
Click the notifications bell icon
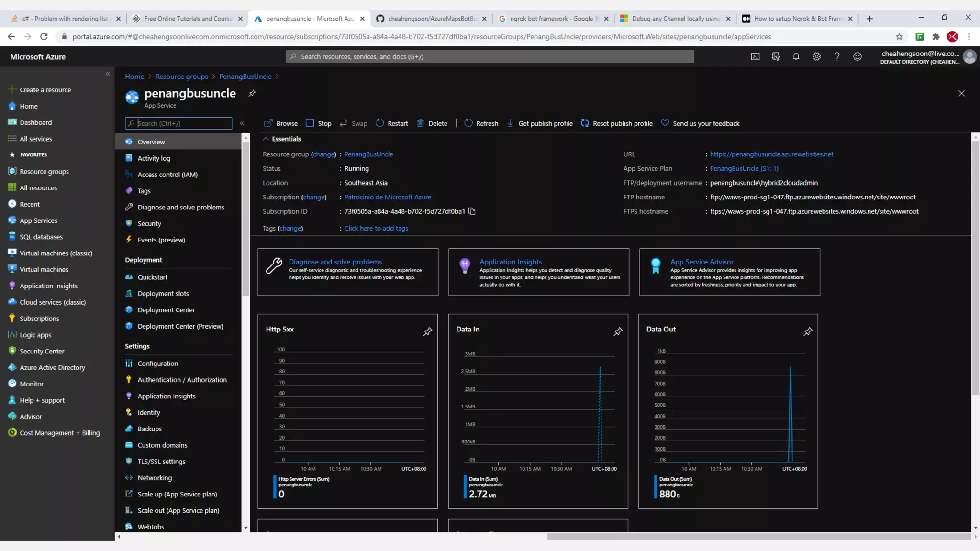pos(796,56)
